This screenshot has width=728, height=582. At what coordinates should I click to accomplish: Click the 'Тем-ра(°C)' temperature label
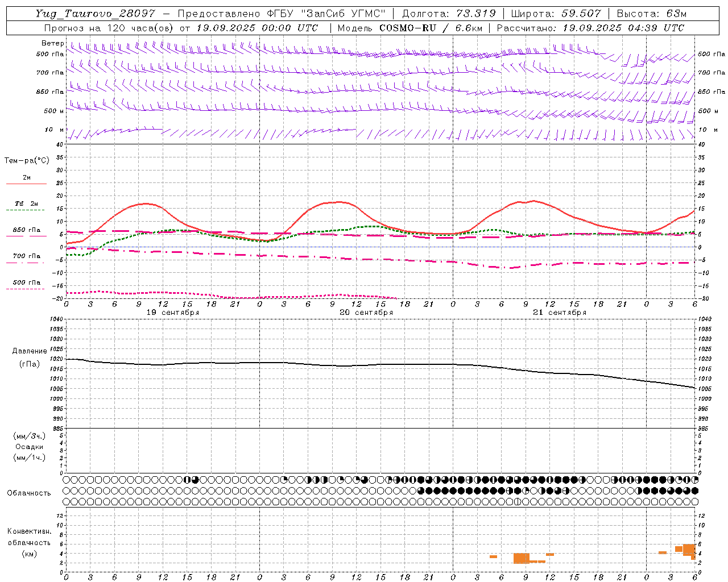pos(27,161)
